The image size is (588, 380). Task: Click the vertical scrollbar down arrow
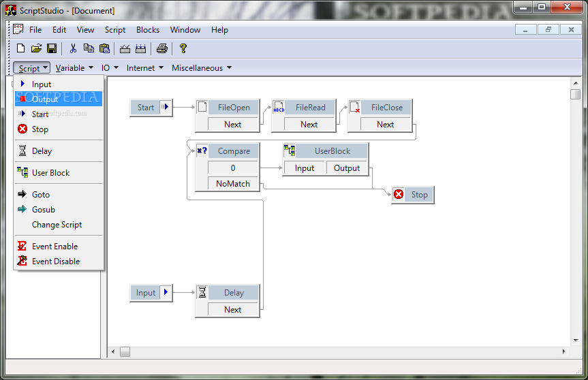(576, 341)
